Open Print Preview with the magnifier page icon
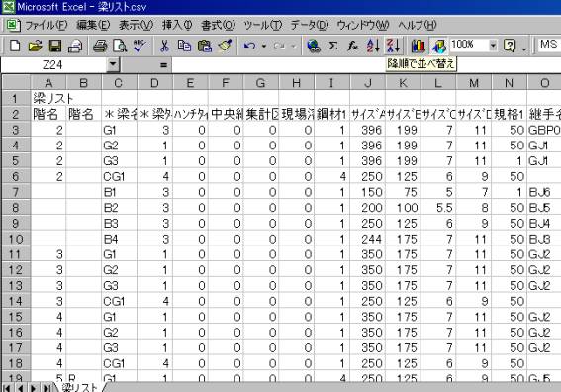This screenshot has width=561, height=392. 120,46
